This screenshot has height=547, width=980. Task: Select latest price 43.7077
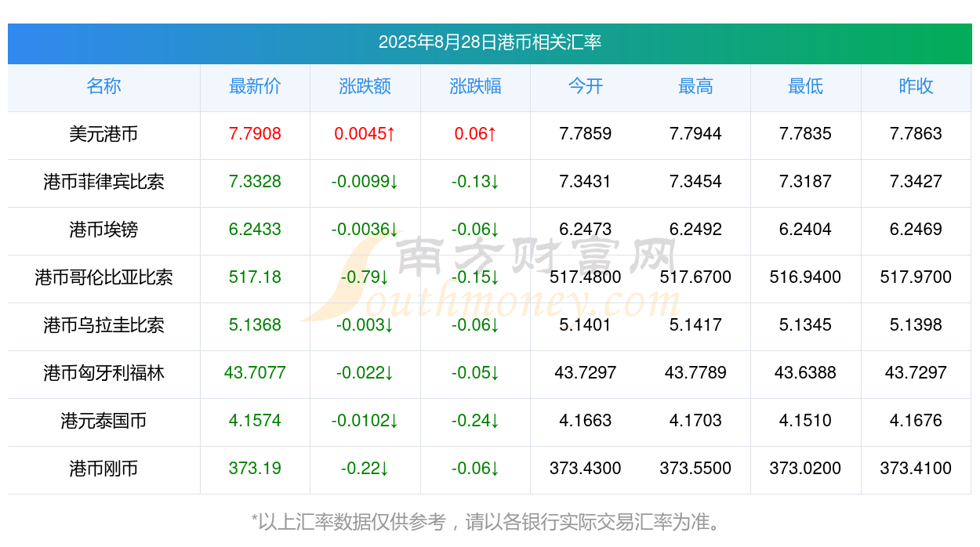tap(255, 373)
